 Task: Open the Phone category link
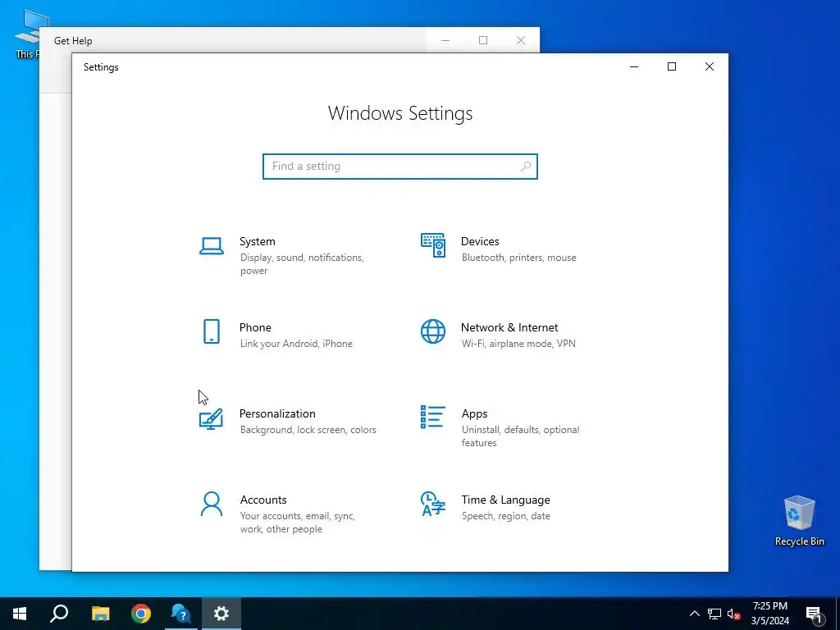255,327
